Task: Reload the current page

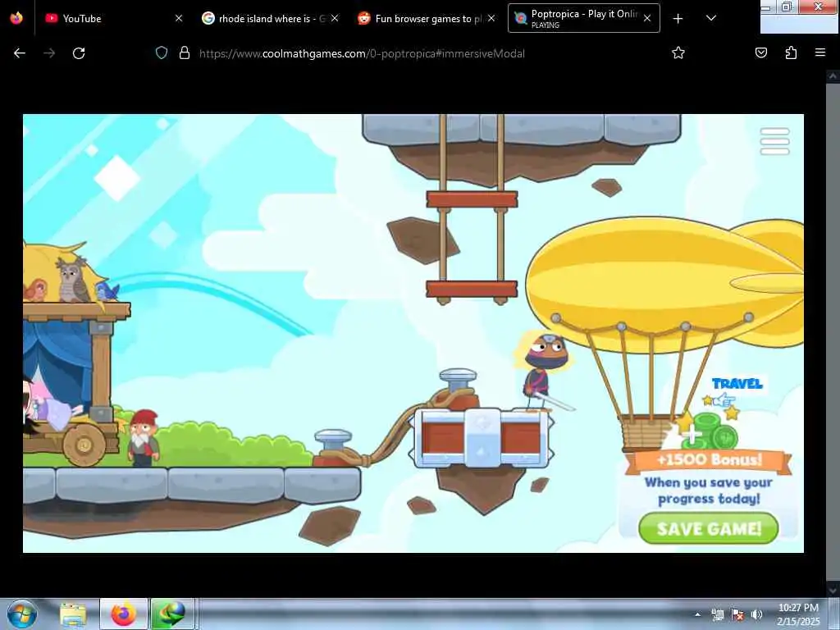Action: [79, 53]
